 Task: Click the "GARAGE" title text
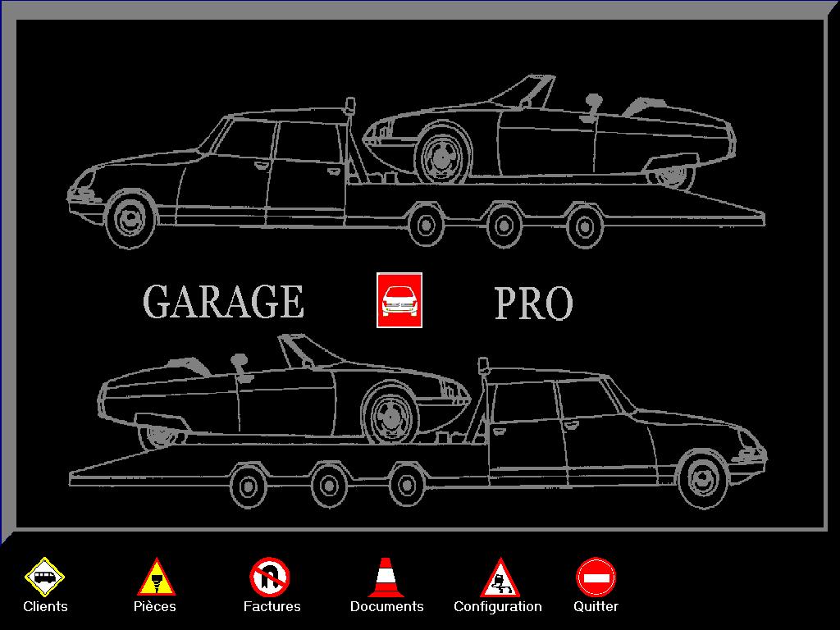(223, 302)
